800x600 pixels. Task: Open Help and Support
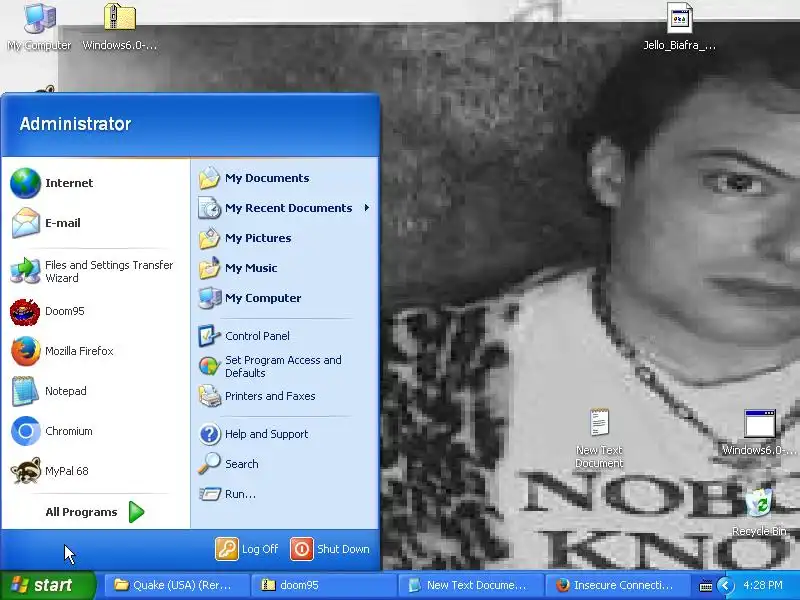(x=285, y=434)
